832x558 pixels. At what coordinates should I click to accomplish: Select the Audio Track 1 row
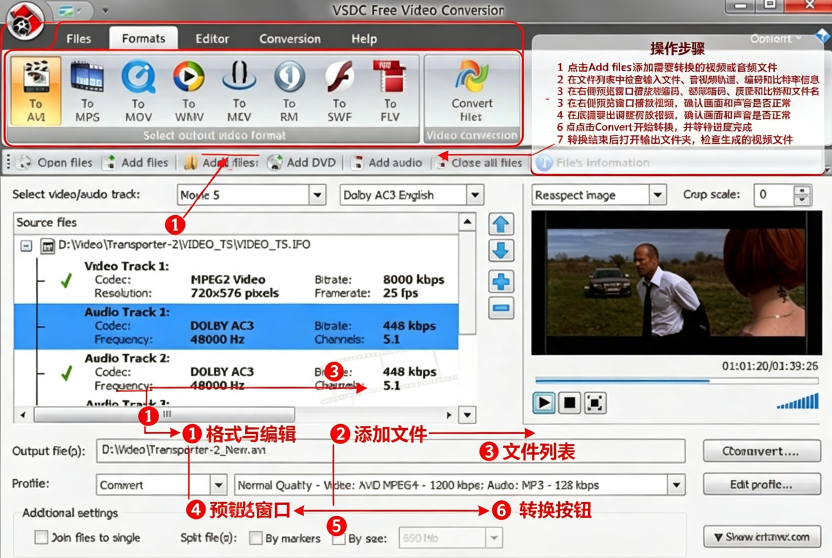pyautogui.click(x=236, y=326)
